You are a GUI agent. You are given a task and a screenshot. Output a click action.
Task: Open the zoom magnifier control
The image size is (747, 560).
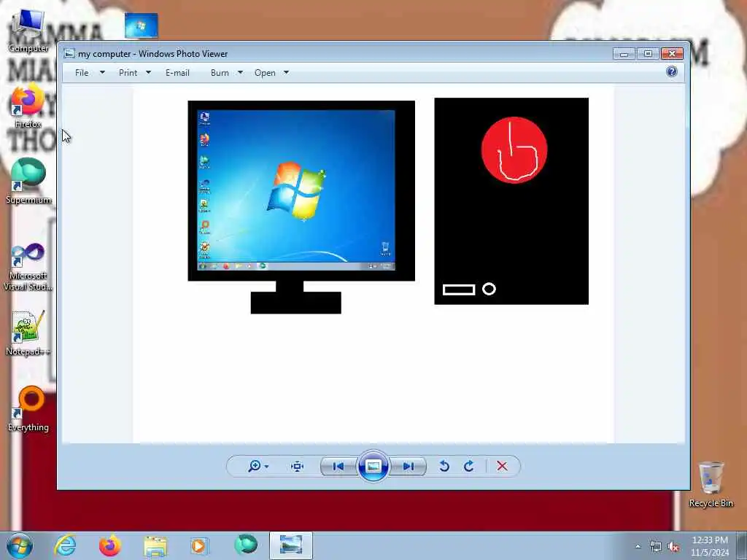(255, 466)
